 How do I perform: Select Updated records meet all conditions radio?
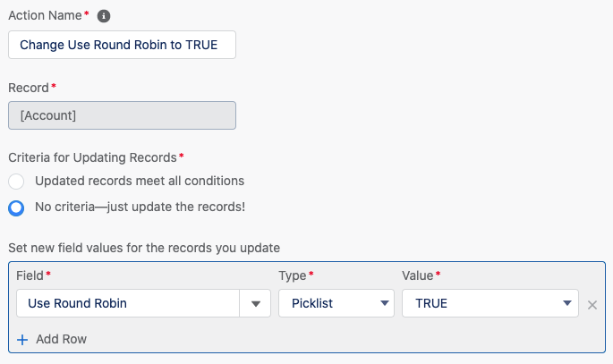16,182
